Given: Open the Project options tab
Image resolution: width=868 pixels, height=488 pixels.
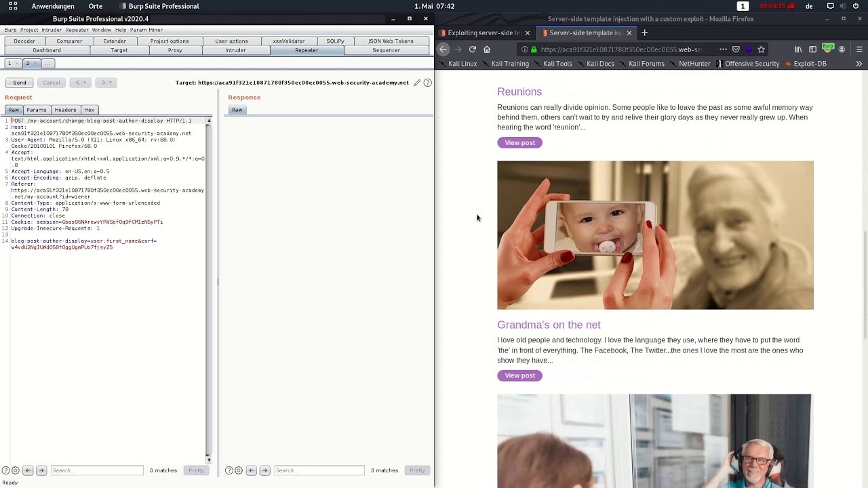Looking at the screenshot, I should [170, 41].
